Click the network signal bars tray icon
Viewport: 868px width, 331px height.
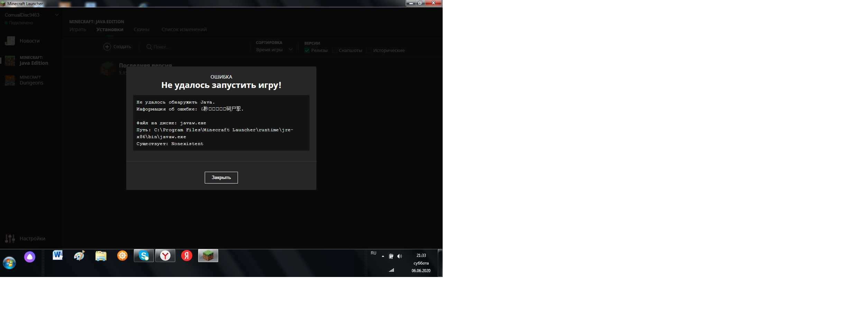click(391, 270)
